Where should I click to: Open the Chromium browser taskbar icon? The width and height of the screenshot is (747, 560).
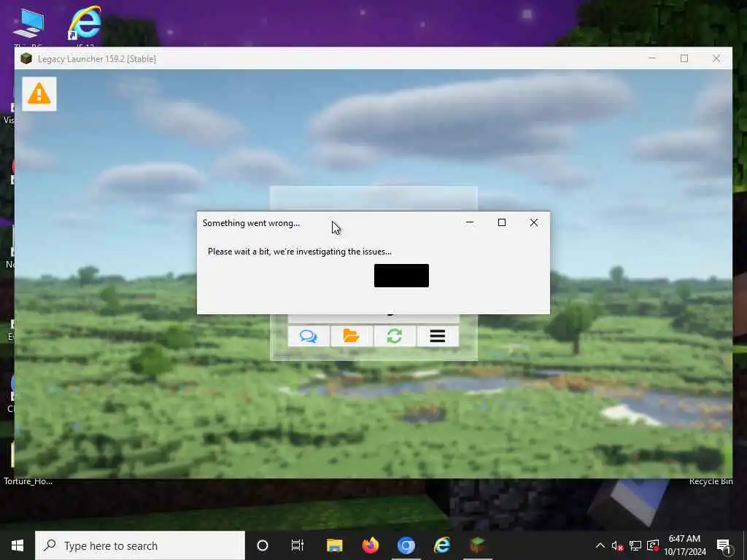(406, 545)
